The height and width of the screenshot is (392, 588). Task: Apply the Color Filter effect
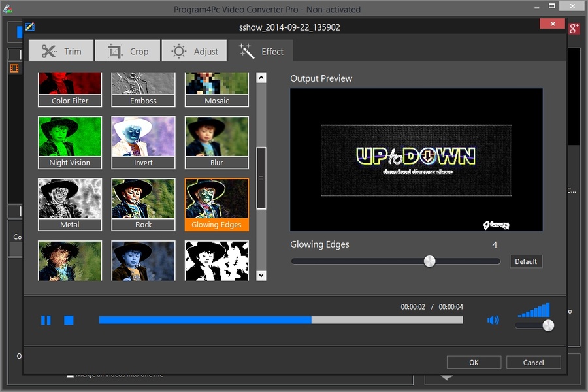(x=70, y=90)
